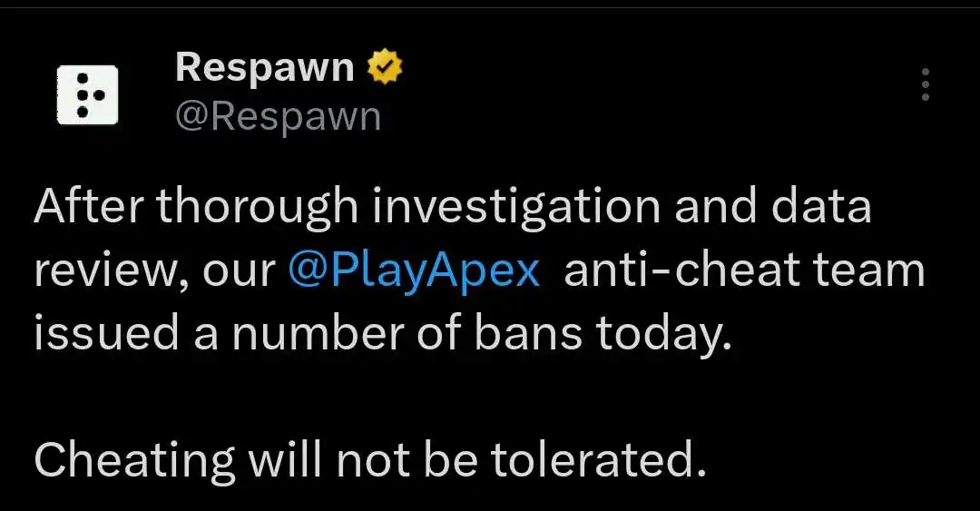
Task: Open the Respawn profile avatar
Action: click(87, 94)
